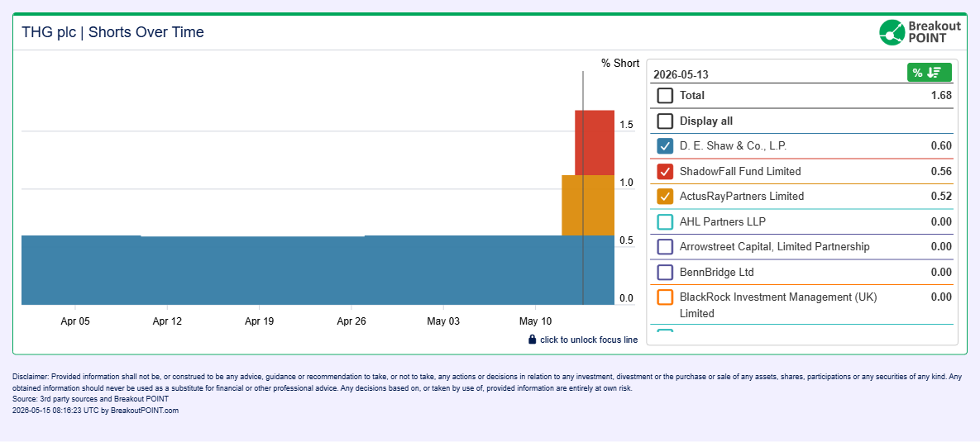Image resolution: width=980 pixels, height=442 pixels.
Task: Click 'click to unlock focus line' text
Action: [589, 340]
